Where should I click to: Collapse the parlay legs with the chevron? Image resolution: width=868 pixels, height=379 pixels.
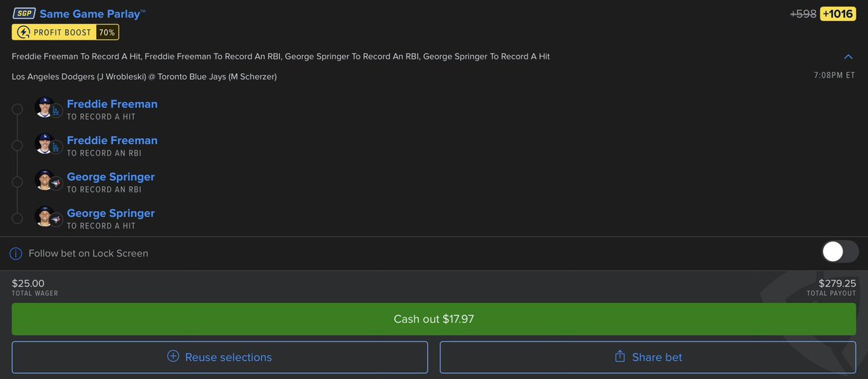pyautogui.click(x=848, y=56)
